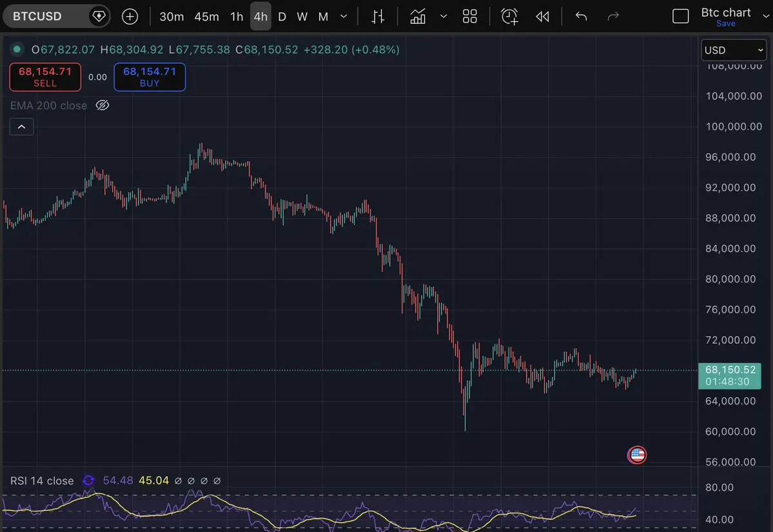Click the 68,154.71 BUY button

tap(150, 77)
